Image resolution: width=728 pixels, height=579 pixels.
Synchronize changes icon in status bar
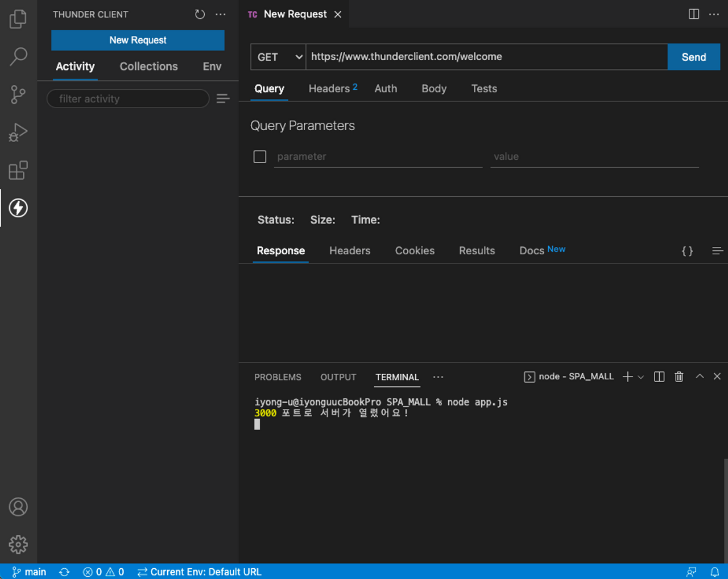pyautogui.click(x=64, y=572)
